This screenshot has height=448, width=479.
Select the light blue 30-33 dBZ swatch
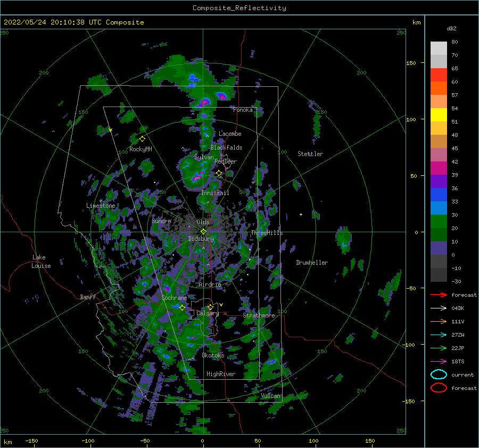coord(439,208)
